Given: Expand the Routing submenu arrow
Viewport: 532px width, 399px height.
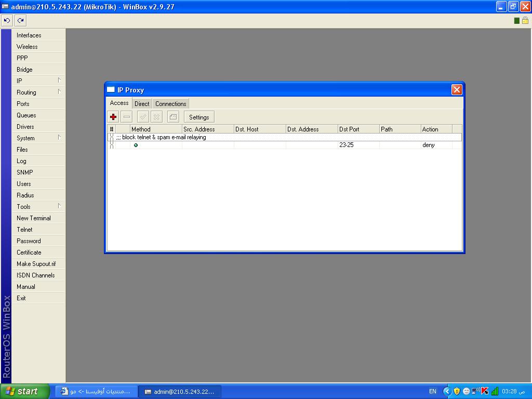Looking at the screenshot, I should (x=59, y=92).
